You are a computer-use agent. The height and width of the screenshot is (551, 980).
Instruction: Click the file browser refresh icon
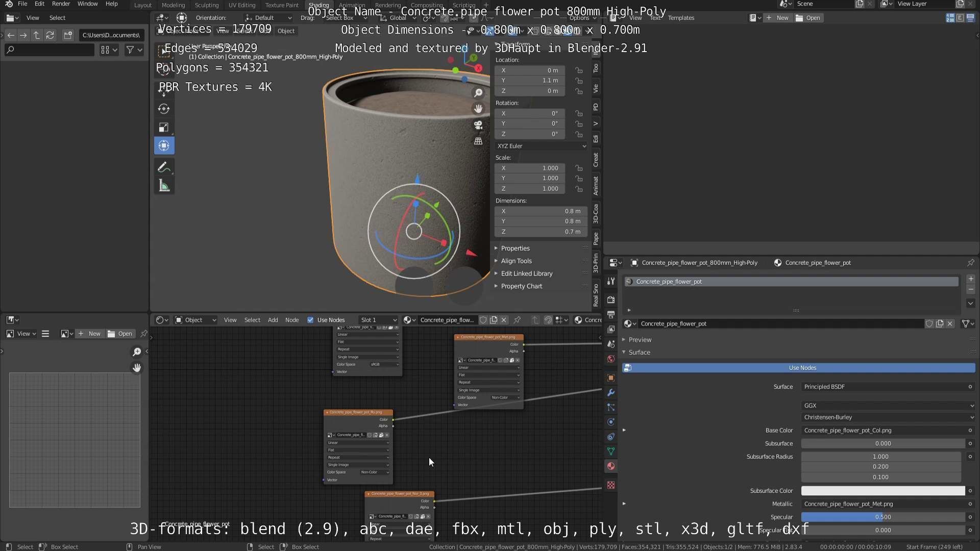[50, 35]
